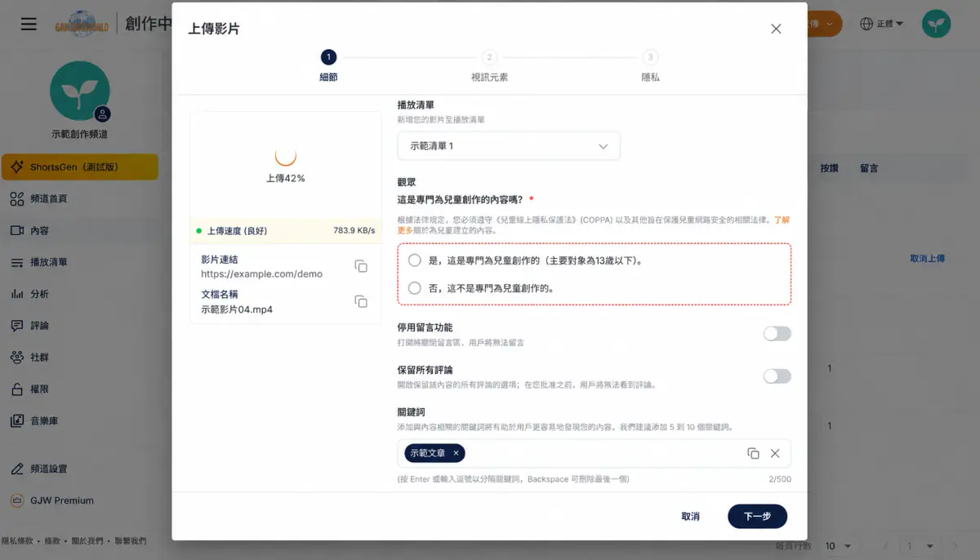Click the profile avatar at top right
Image resolution: width=980 pixels, height=560 pixels.
[x=937, y=24]
